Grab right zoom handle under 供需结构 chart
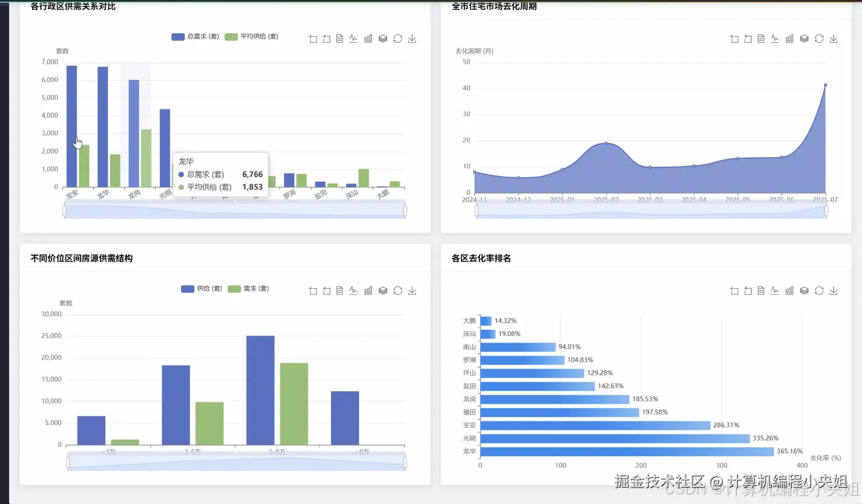 click(405, 462)
